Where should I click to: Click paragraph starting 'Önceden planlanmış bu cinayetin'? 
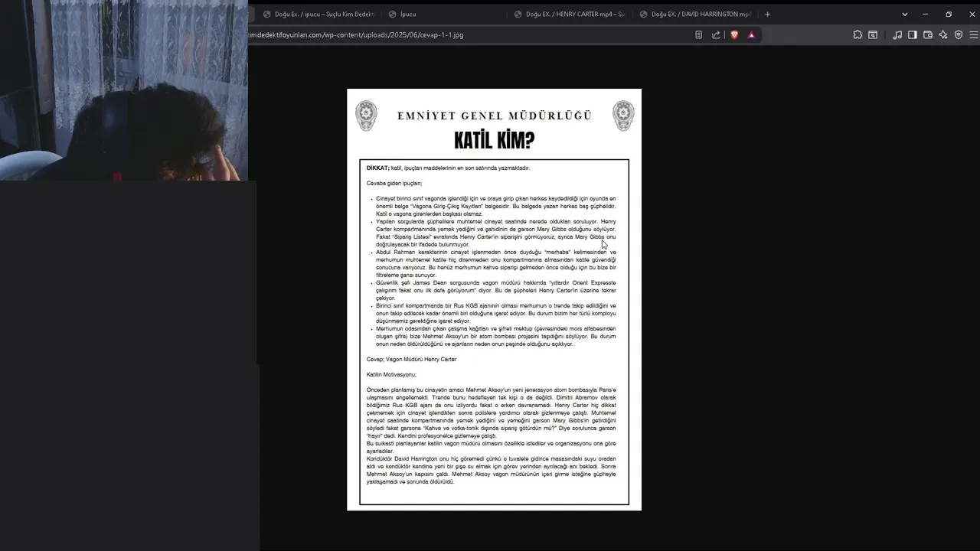click(x=491, y=412)
